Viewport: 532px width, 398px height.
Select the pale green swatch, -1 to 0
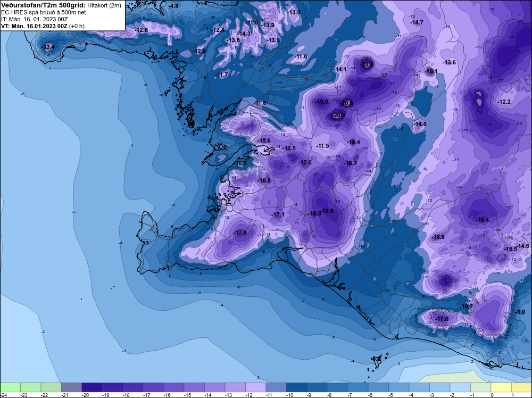point(481,387)
